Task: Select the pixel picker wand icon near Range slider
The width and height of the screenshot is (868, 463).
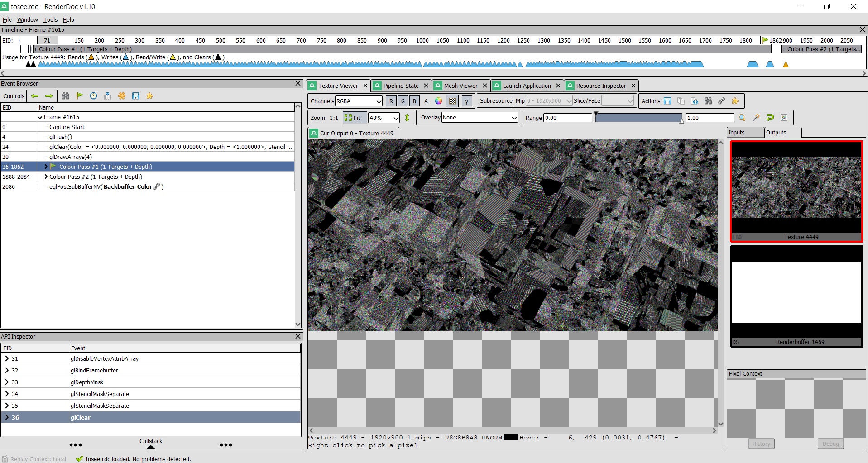Action: [x=755, y=118]
